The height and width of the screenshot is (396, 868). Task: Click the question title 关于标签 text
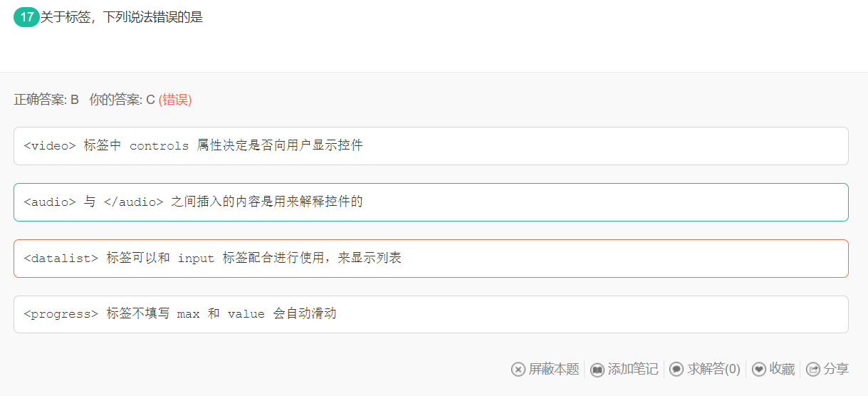click(x=122, y=17)
